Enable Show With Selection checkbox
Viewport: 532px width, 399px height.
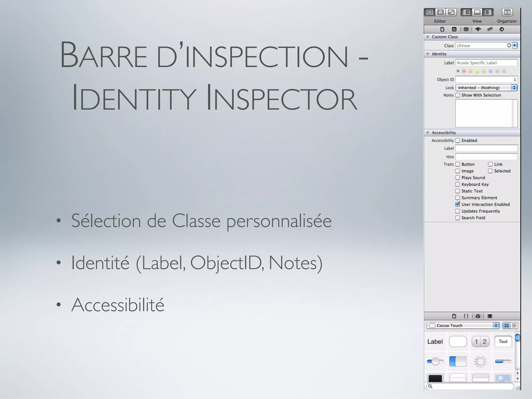point(457,95)
